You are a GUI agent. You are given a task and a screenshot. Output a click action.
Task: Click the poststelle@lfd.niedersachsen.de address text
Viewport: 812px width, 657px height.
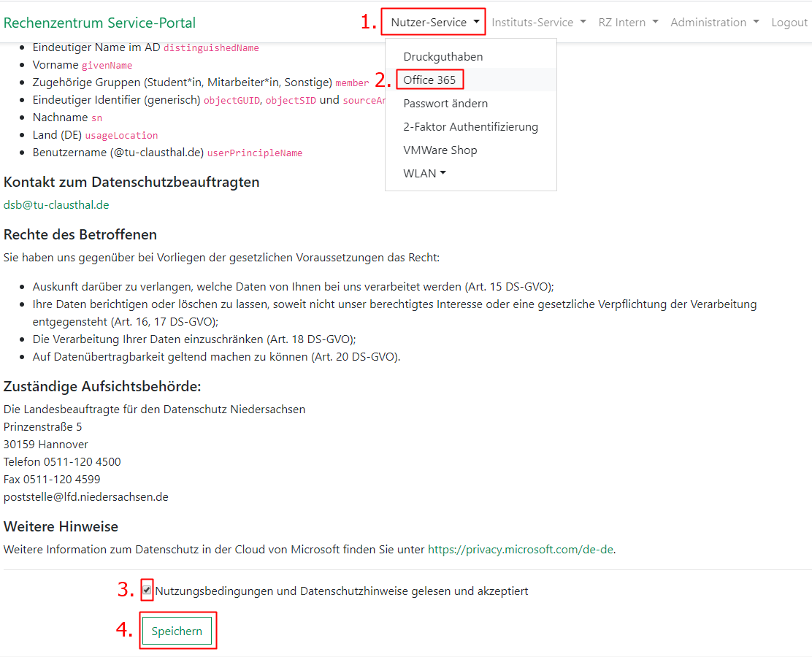tap(86, 497)
